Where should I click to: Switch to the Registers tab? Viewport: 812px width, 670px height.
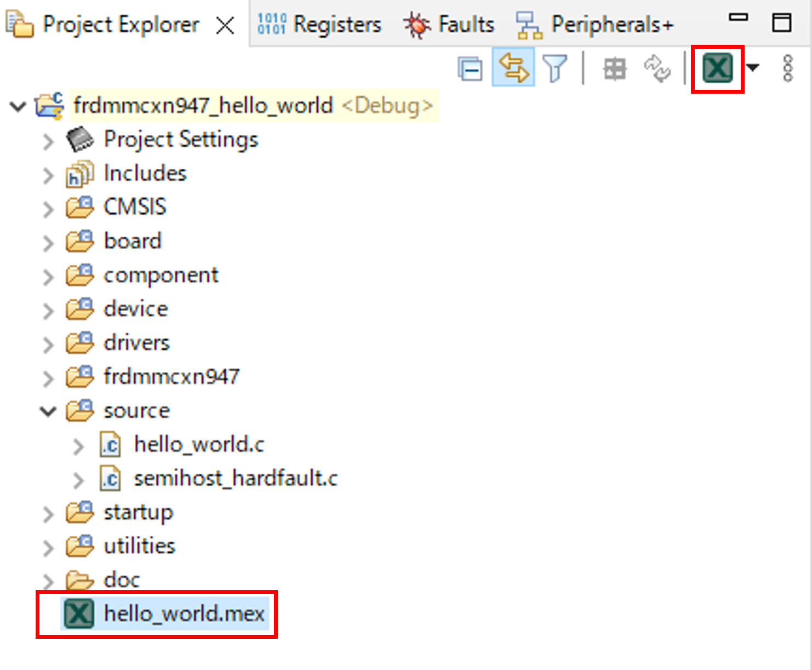pos(320,25)
